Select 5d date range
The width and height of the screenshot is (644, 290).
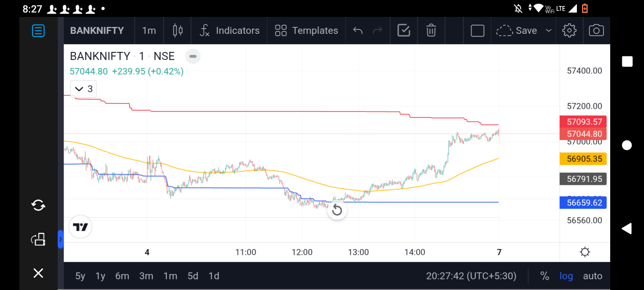(x=193, y=276)
